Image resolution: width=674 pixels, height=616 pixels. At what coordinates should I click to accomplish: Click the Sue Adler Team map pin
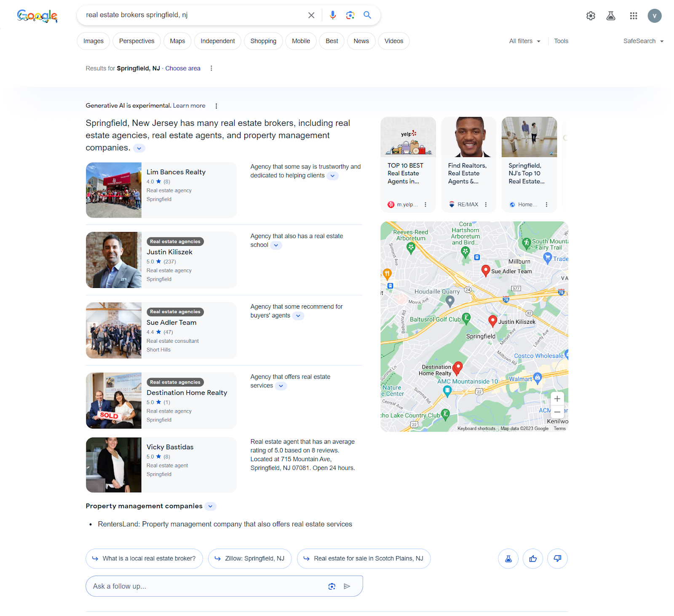(486, 271)
